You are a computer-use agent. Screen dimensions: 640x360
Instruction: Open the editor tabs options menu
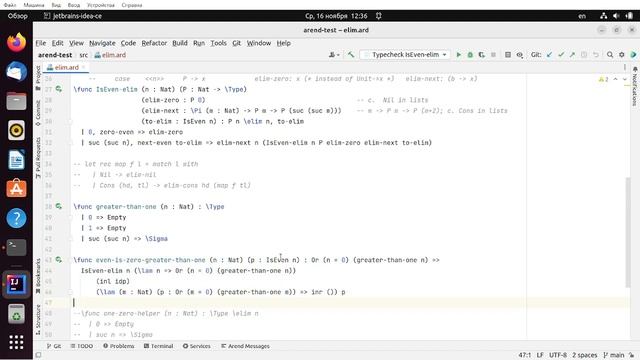[x=624, y=67]
